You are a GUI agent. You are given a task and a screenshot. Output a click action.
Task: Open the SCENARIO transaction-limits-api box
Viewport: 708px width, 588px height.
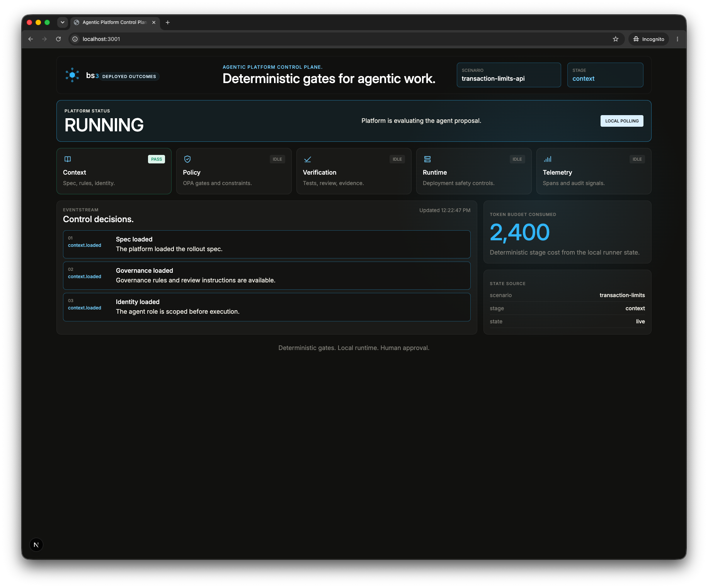pyautogui.click(x=509, y=75)
